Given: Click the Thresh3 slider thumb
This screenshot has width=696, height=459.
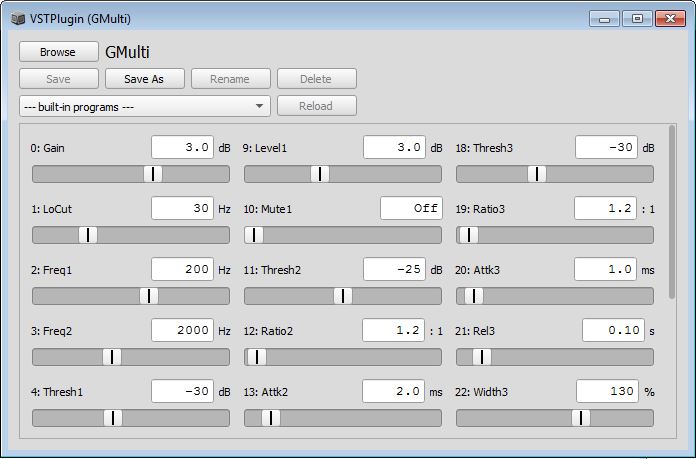Looking at the screenshot, I should (x=537, y=174).
